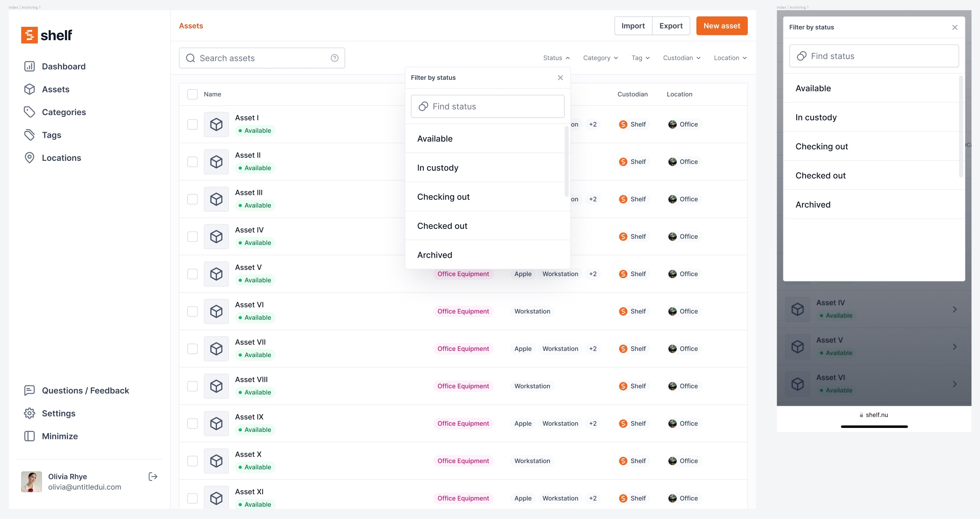Click the help icon inside the search bar

point(334,58)
